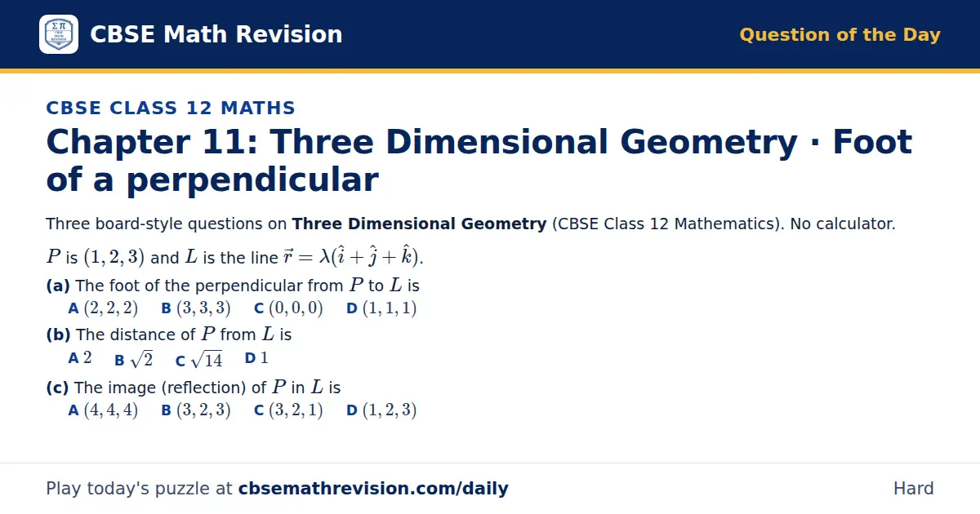The height and width of the screenshot is (514, 980).
Task: Select the CBSE CLASS 12 MATHS heading
Action: [171, 108]
